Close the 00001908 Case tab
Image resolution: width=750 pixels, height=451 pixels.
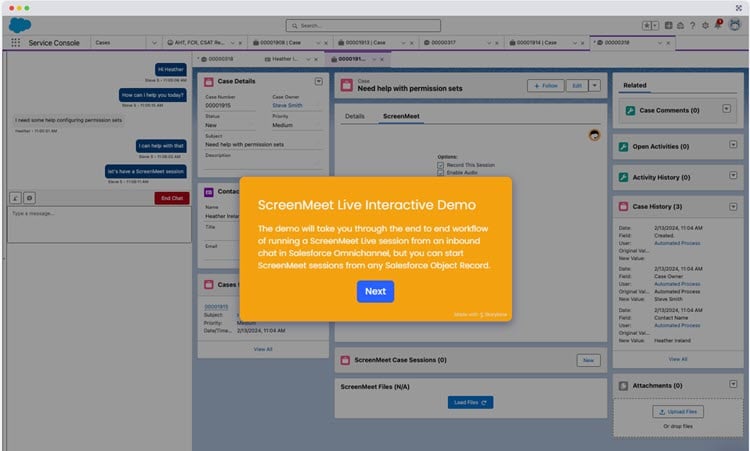[326, 43]
